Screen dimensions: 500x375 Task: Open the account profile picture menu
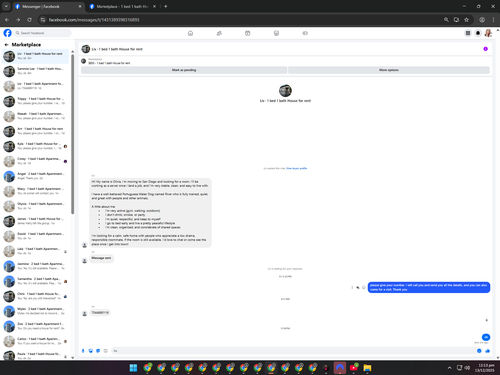click(488, 33)
